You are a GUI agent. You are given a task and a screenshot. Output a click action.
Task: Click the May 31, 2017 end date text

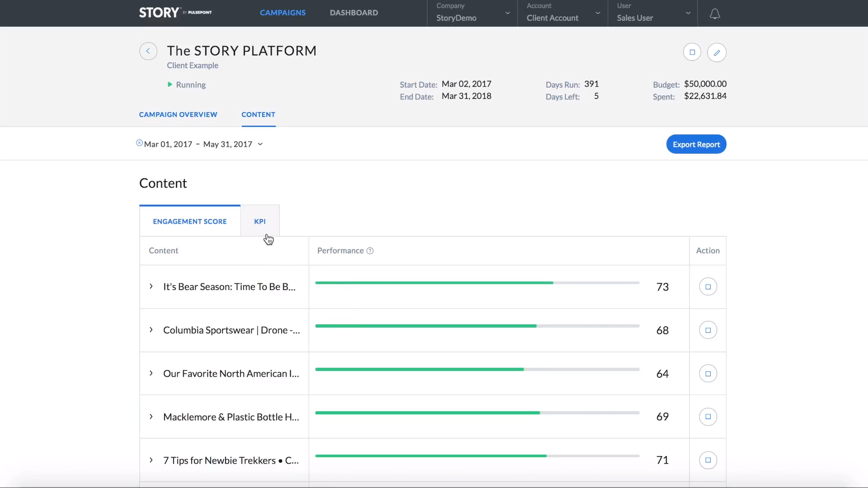coord(227,144)
